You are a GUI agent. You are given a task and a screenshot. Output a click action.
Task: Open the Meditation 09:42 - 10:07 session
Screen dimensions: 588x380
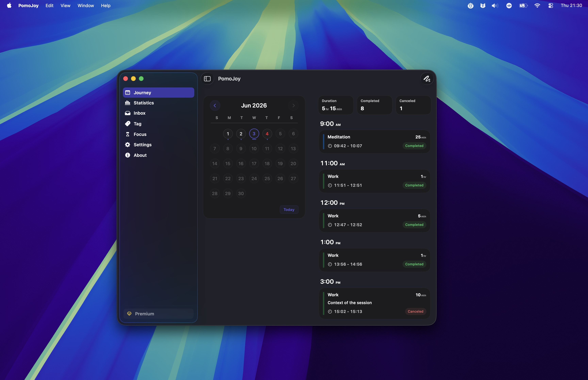point(375,142)
